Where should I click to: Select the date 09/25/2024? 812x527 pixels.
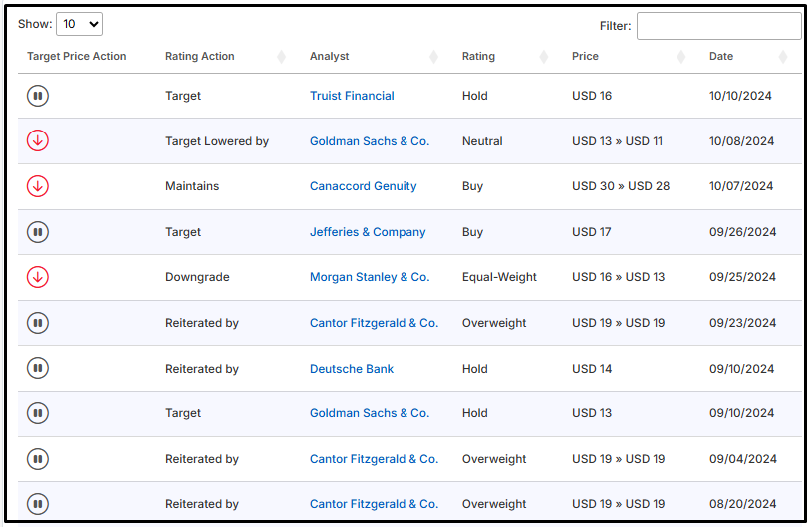tap(742, 277)
